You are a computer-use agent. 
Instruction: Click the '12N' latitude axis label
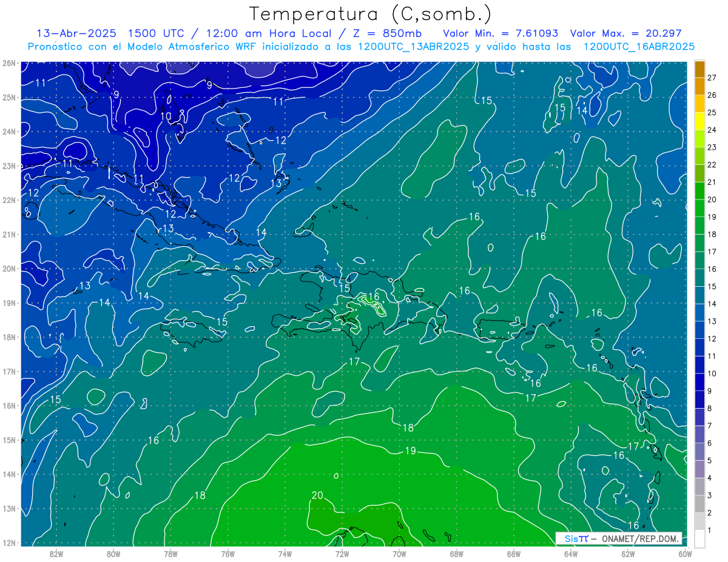pyautogui.click(x=8, y=543)
